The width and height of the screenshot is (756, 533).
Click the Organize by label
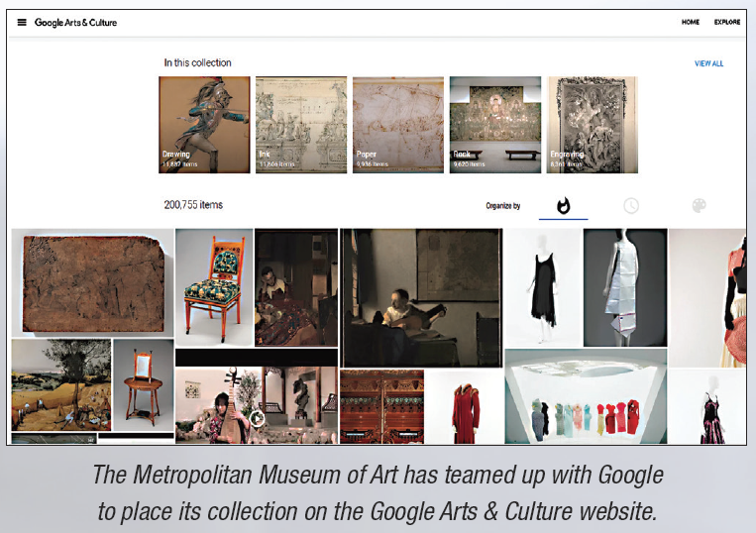[x=503, y=206]
